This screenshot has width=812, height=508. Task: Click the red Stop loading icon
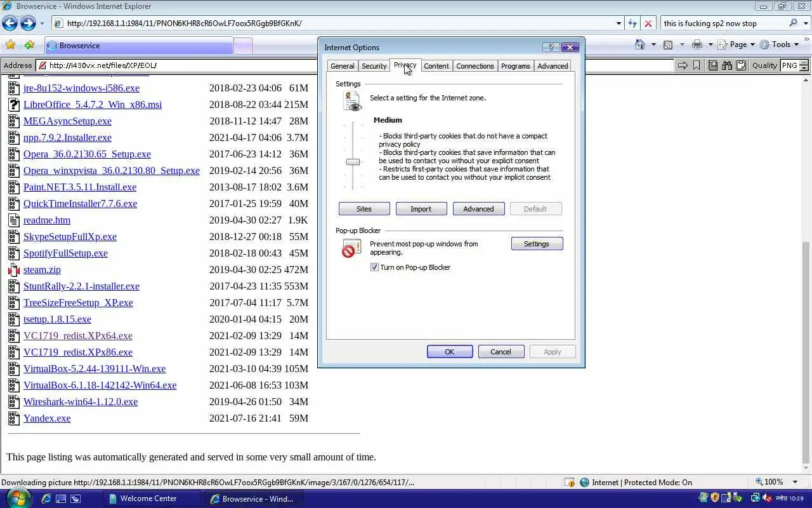click(648, 23)
